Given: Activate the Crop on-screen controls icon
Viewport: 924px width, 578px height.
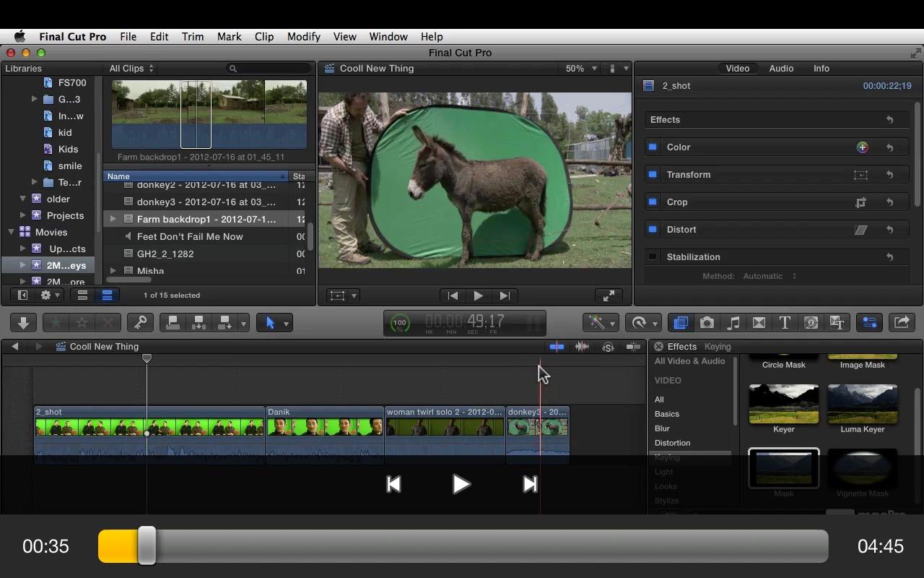Looking at the screenshot, I should [x=860, y=202].
